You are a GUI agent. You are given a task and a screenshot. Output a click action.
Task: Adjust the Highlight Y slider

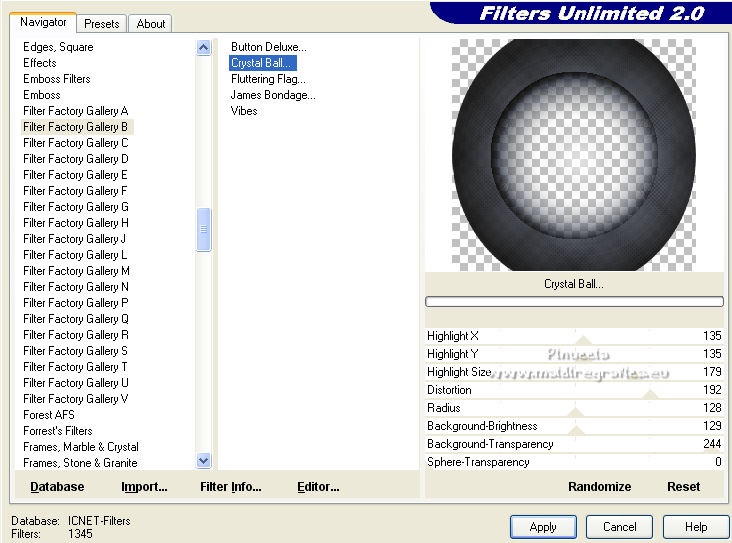coord(574,354)
